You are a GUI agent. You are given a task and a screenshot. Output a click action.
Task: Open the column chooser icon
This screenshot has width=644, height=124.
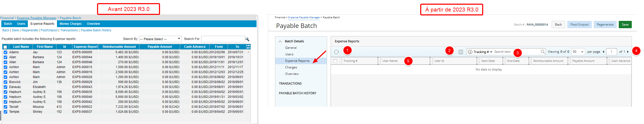[461, 52]
